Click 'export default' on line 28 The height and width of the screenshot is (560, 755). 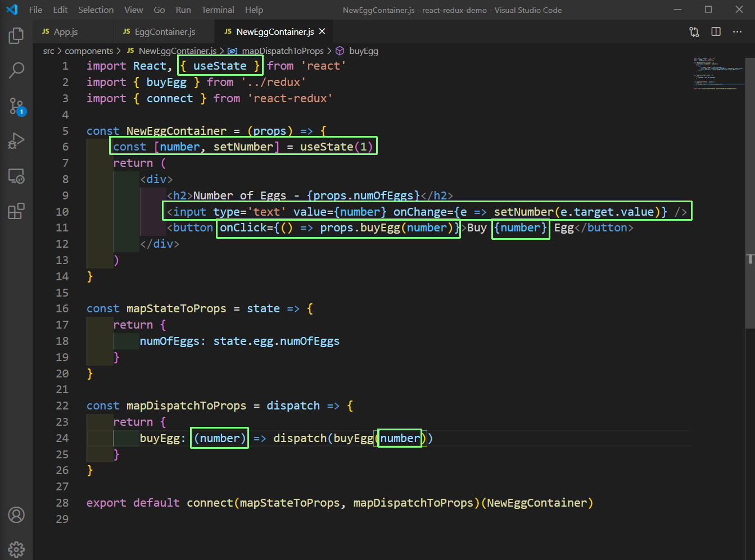coord(133,503)
